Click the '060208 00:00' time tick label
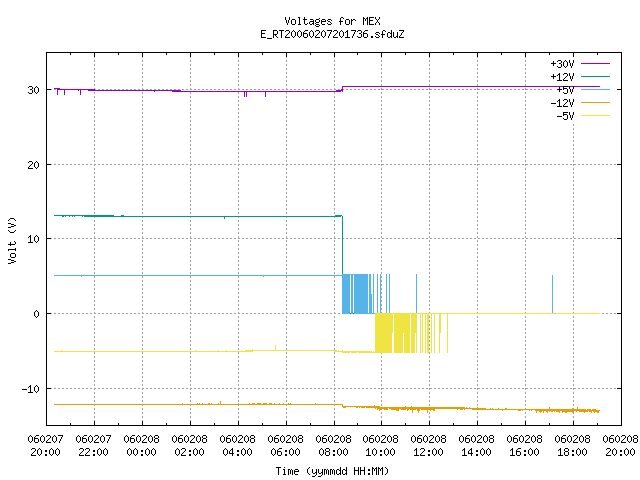Viewport: 640px width, 480px height. point(141,446)
